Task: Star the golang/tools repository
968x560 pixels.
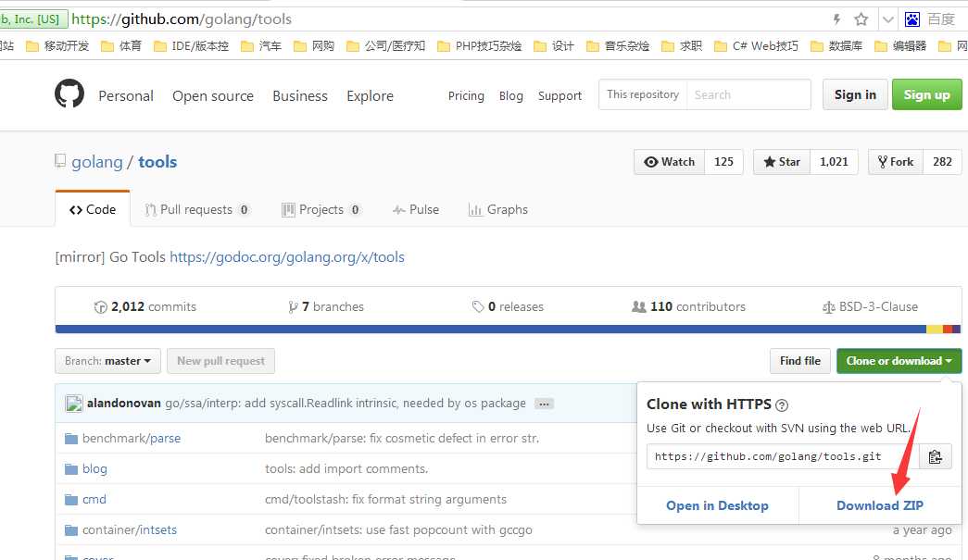Action: [782, 162]
